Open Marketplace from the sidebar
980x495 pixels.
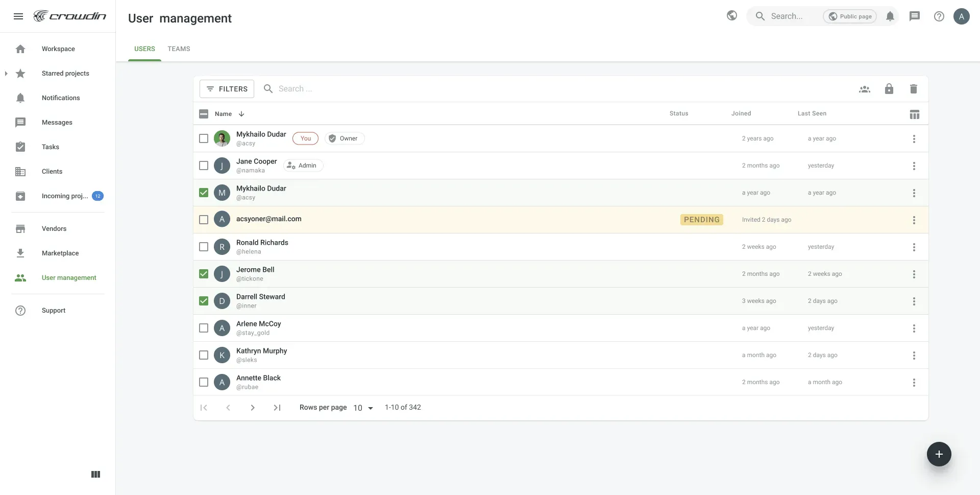coord(60,253)
